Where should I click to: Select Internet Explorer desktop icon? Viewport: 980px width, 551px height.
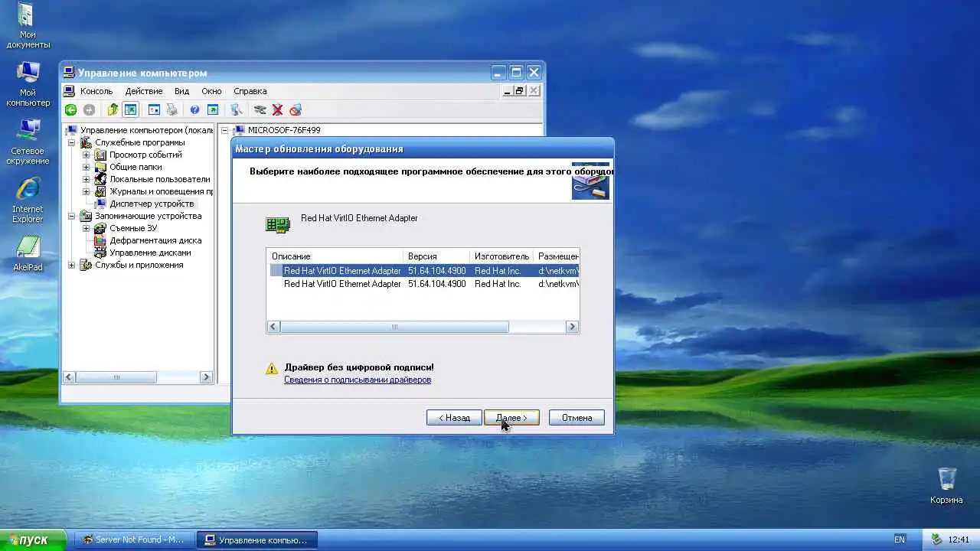pyautogui.click(x=28, y=200)
